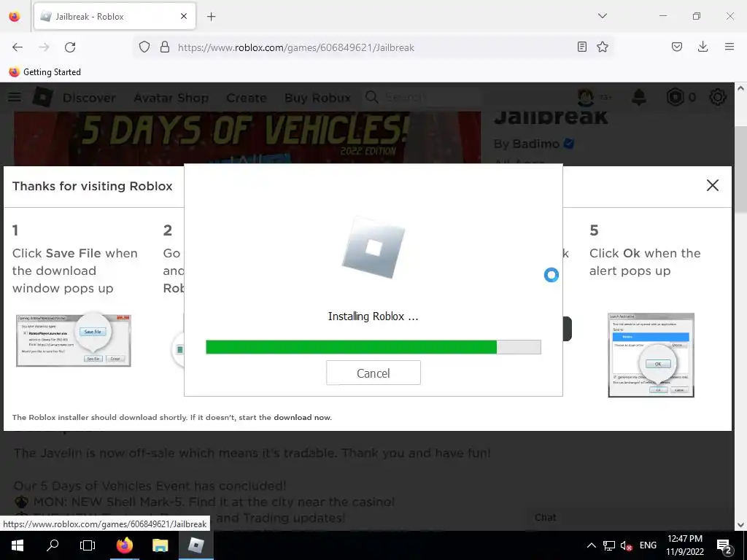Bookmark this page with star

coord(603,47)
